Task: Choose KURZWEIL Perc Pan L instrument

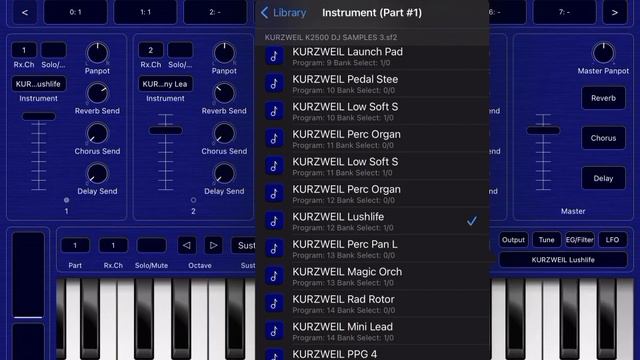Action: (x=372, y=249)
